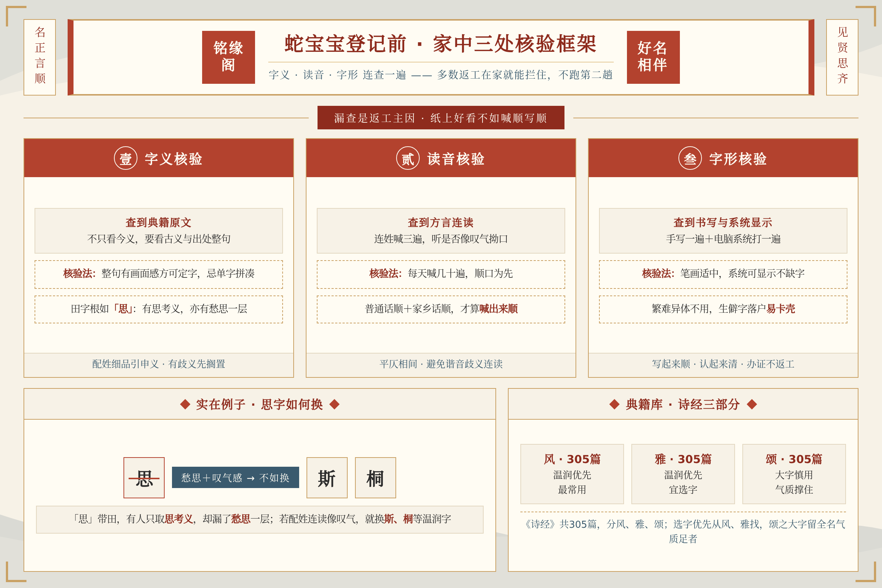Click the 普通话顺+家乡话顺 note box
Image resolution: width=882 pixels, height=588 pixels.
[x=441, y=309]
